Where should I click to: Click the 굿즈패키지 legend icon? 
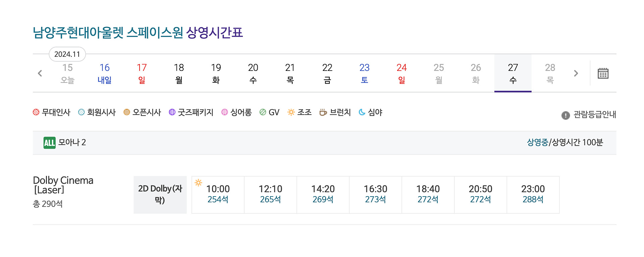point(172,112)
